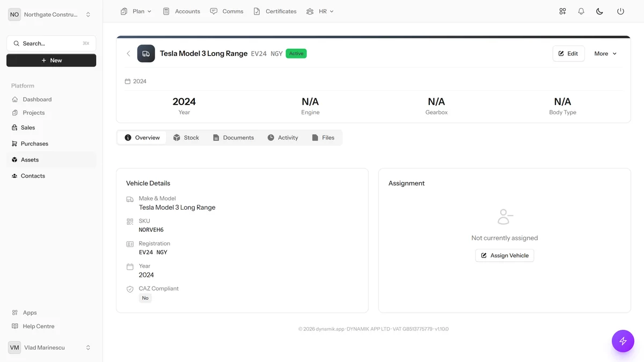Click the calendar icon beside 2024
The width and height of the screenshot is (644, 362).
pos(128,82)
